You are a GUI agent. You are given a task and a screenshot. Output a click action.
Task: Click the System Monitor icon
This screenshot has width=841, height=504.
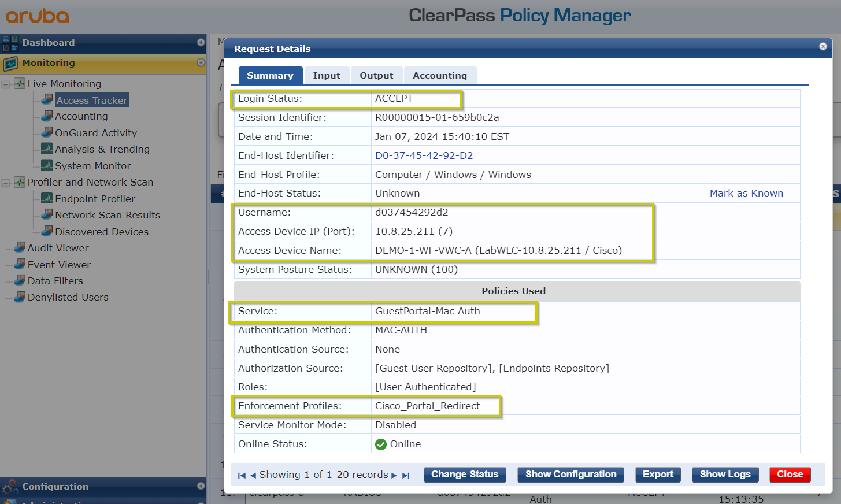pyautogui.click(x=47, y=165)
